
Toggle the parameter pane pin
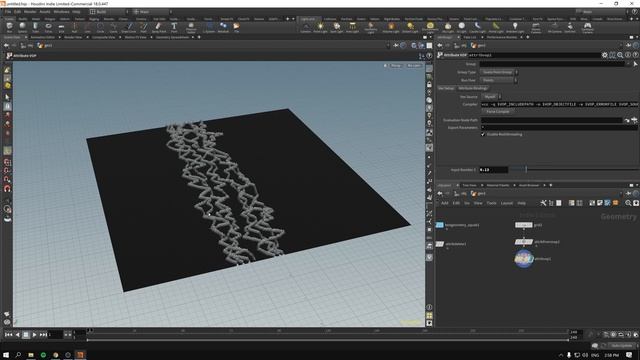629,45
